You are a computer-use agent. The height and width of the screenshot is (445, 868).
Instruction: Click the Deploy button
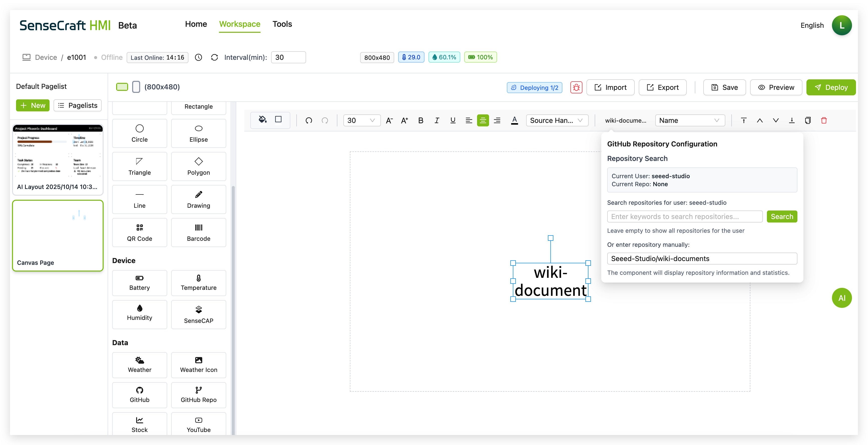coord(831,88)
